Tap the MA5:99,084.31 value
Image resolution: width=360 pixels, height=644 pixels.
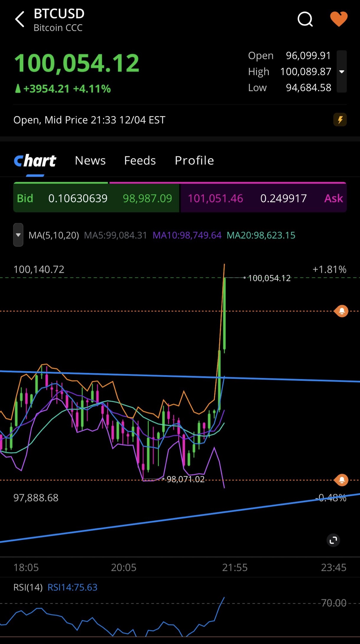[x=115, y=235]
